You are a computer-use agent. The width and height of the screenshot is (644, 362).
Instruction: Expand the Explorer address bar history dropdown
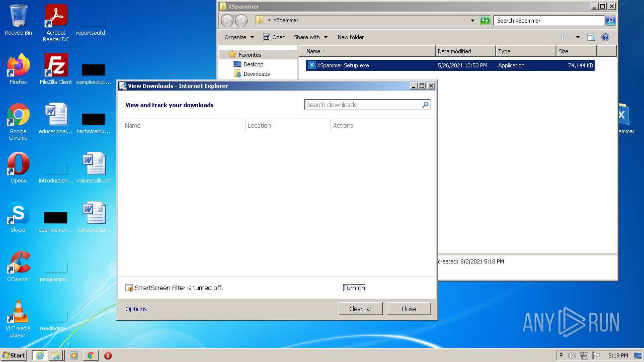click(x=472, y=21)
